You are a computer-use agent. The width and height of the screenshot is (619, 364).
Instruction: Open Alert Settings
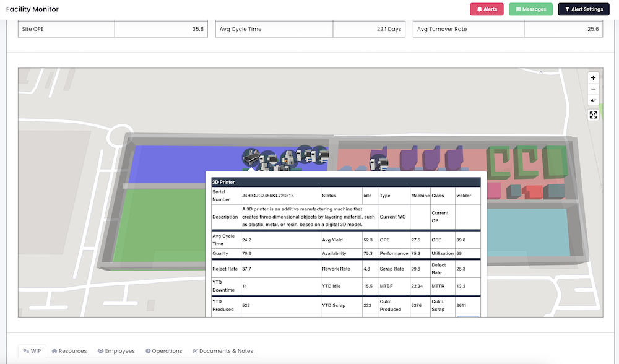(x=583, y=9)
